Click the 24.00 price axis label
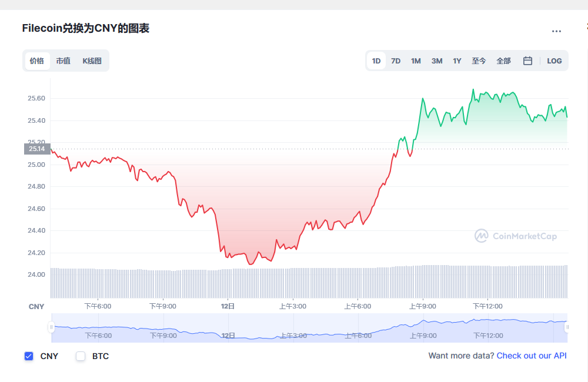The image size is (588, 382). pos(36,274)
